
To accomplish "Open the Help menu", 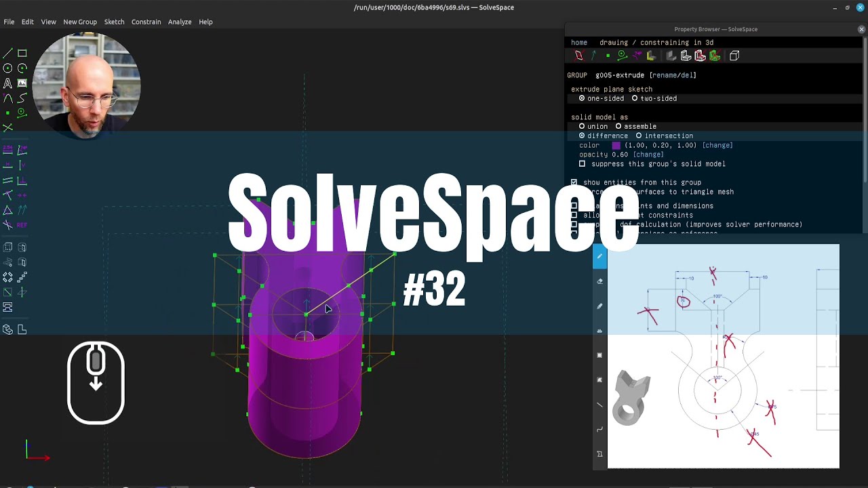I will (205, 22).
